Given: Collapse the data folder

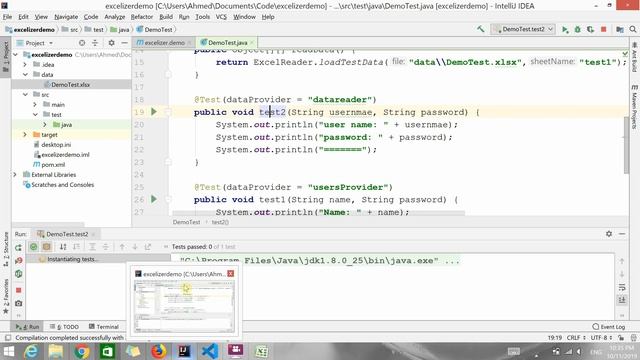Looking at the screenshot, I should click(25, 74).
